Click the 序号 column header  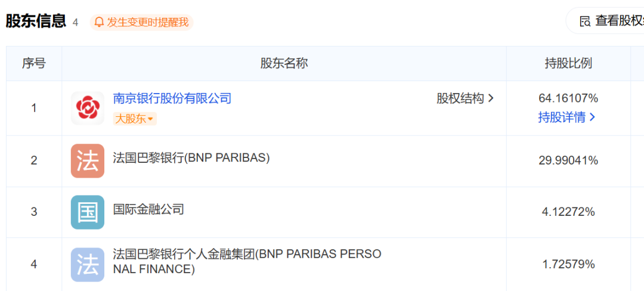34,63
